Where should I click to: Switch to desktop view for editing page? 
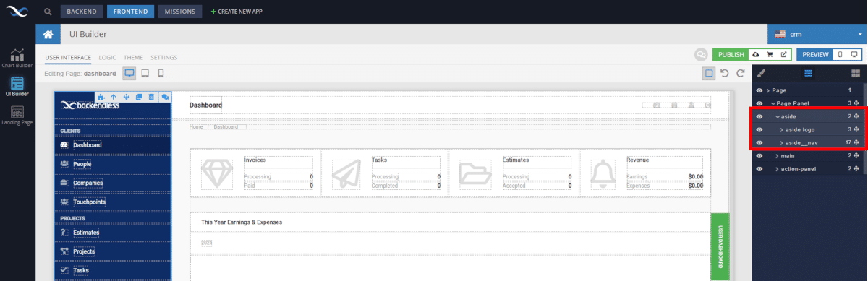(129, 73)
